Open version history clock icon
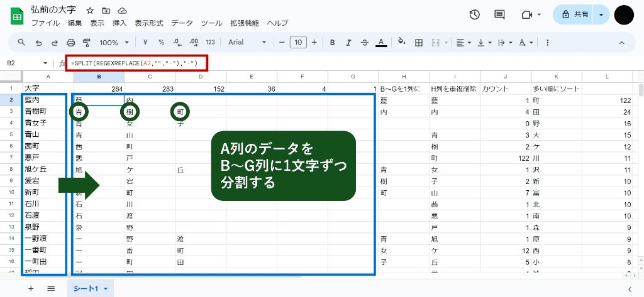Screen dimensions: 644x297 coord(475,15)
